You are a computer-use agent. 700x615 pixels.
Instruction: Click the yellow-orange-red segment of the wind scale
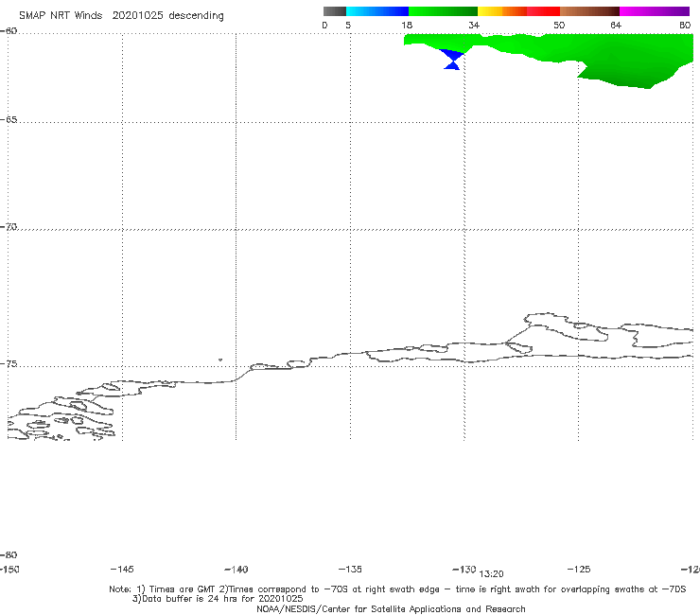tap(518, 11)
